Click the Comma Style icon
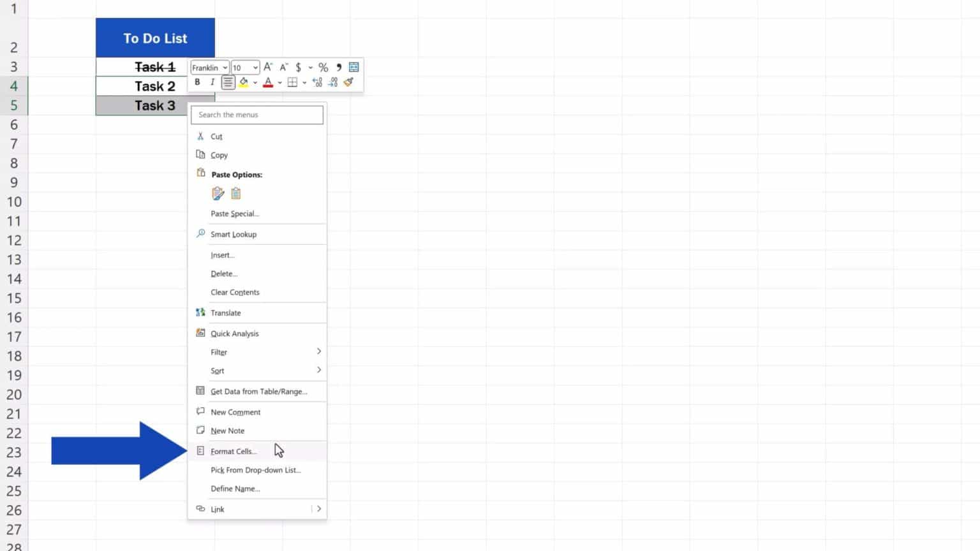 [x=339, y=66]
